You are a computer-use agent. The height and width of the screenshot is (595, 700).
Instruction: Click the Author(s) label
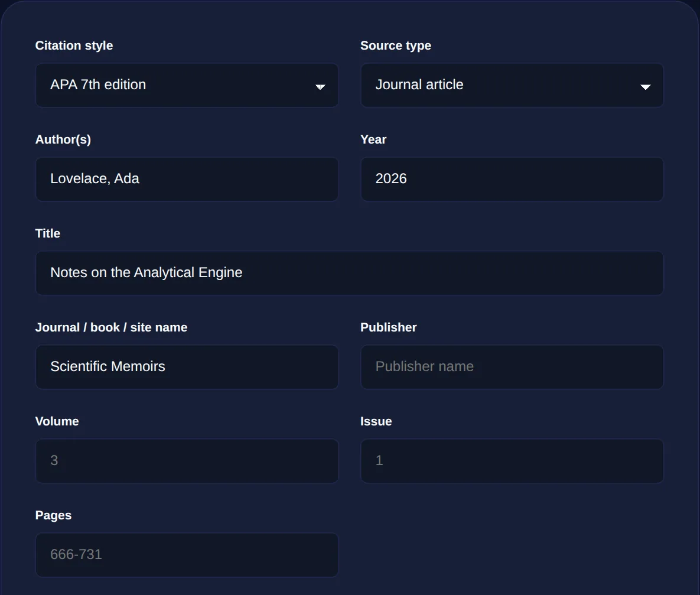[x=63, y=139]
